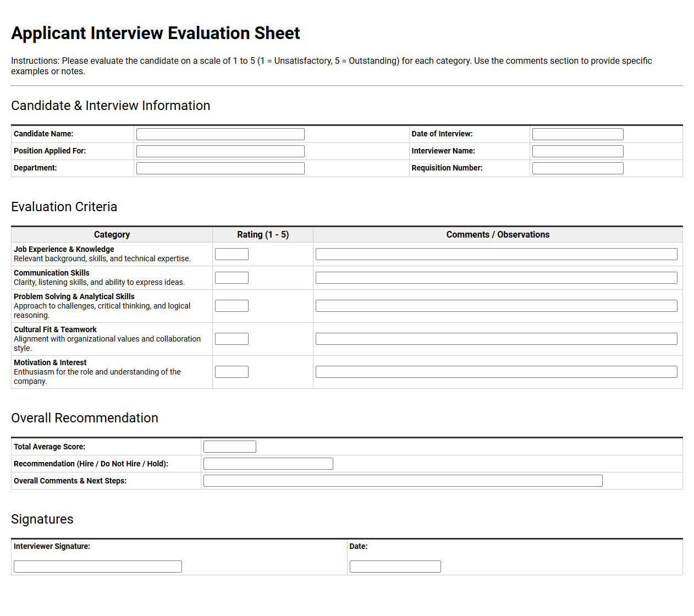Select rating box for Job Experience & Knowledge
This screenshot has width=694, height=616.
coord(232,254)
